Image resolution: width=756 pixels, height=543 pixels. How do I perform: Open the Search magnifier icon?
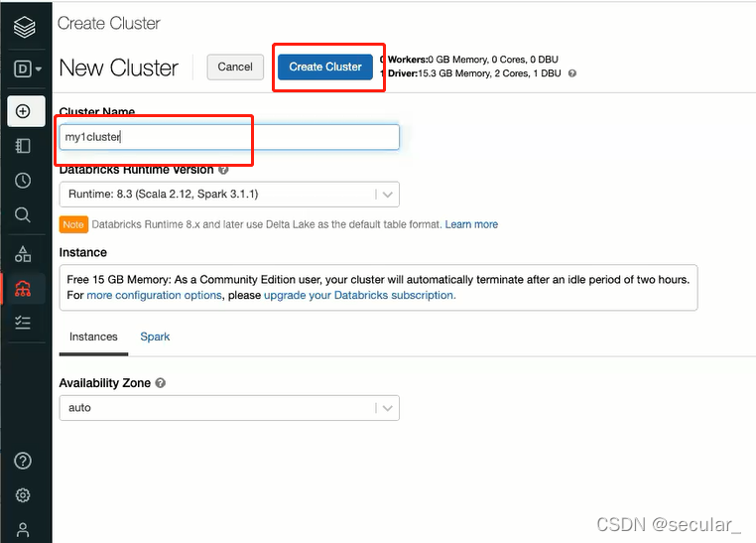23,214
